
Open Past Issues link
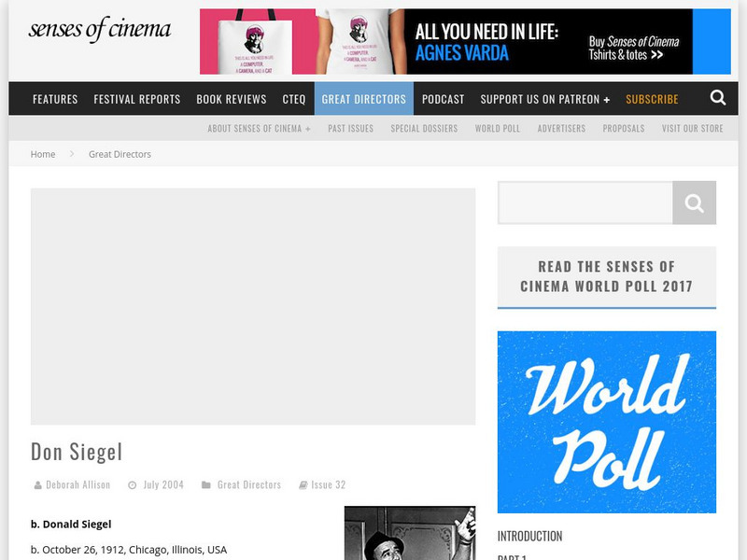pos(351,129)
